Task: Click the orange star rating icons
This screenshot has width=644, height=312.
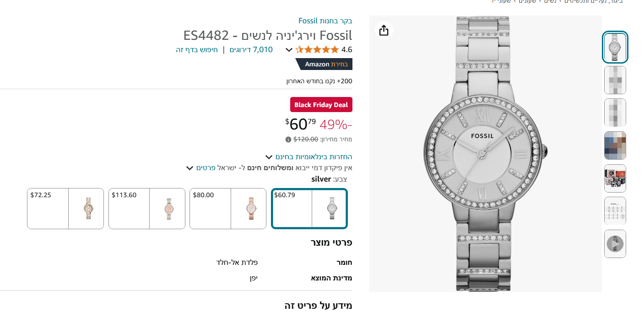Action: click(317, 49)
